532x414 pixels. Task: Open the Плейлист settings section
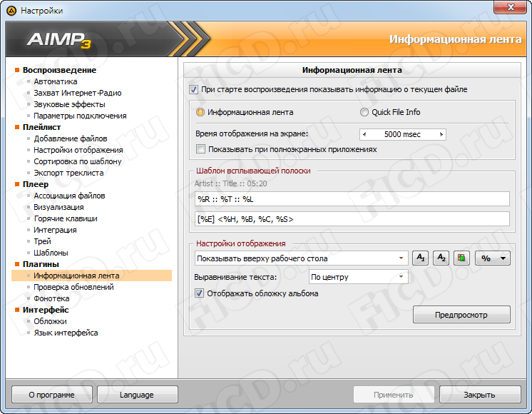click(x=42, y=127)
